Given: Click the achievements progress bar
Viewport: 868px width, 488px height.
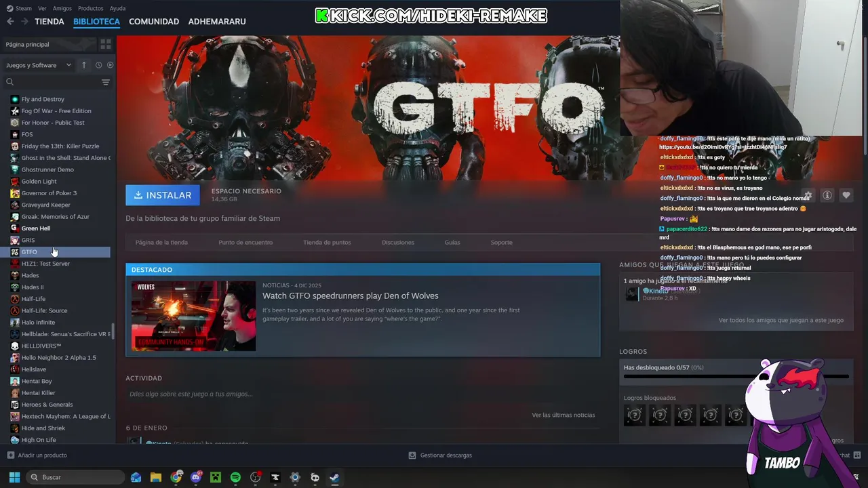Looking at the screenshot, I should click(736, 375).
